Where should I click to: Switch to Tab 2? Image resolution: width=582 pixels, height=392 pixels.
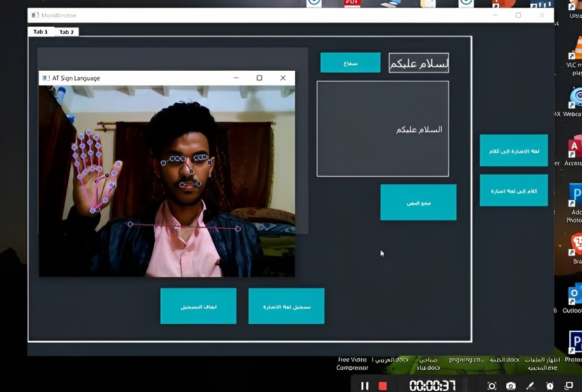66,32
